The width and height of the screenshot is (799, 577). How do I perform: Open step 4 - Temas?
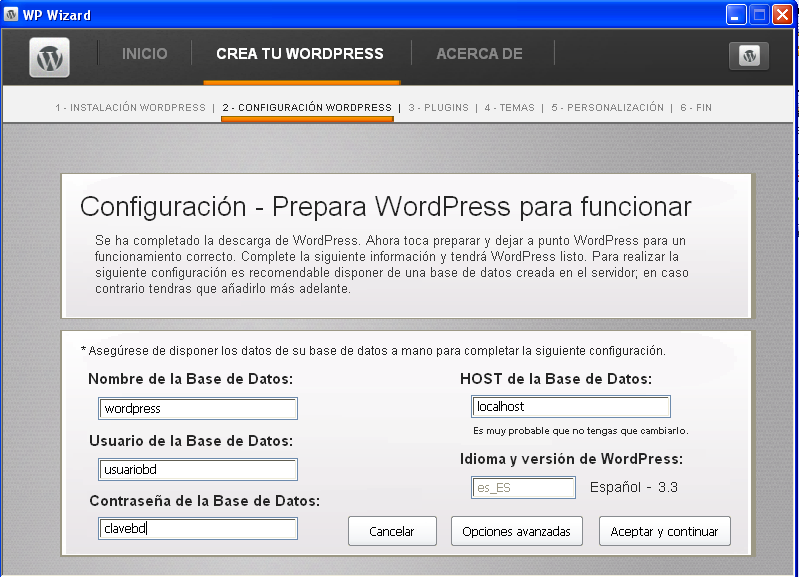509,107
